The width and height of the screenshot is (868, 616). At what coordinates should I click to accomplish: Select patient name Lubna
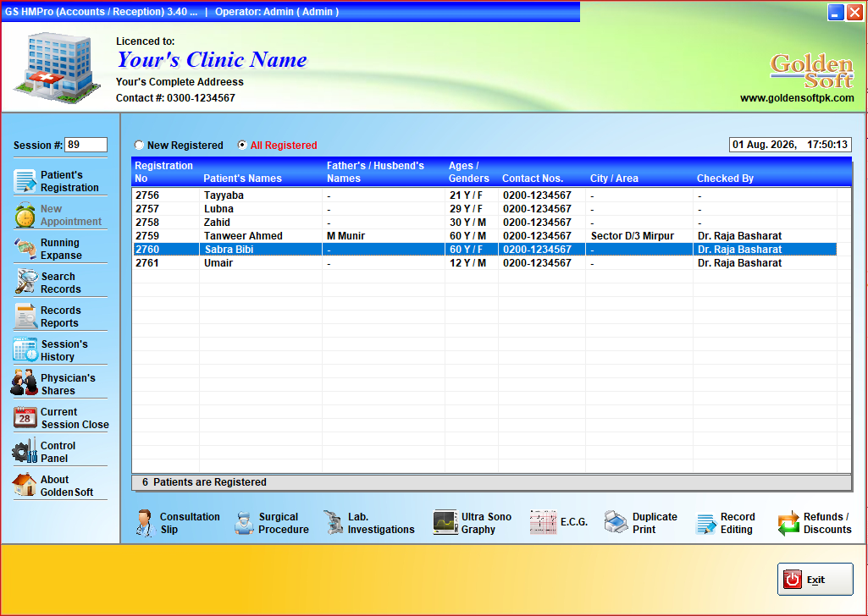point(218,209)
